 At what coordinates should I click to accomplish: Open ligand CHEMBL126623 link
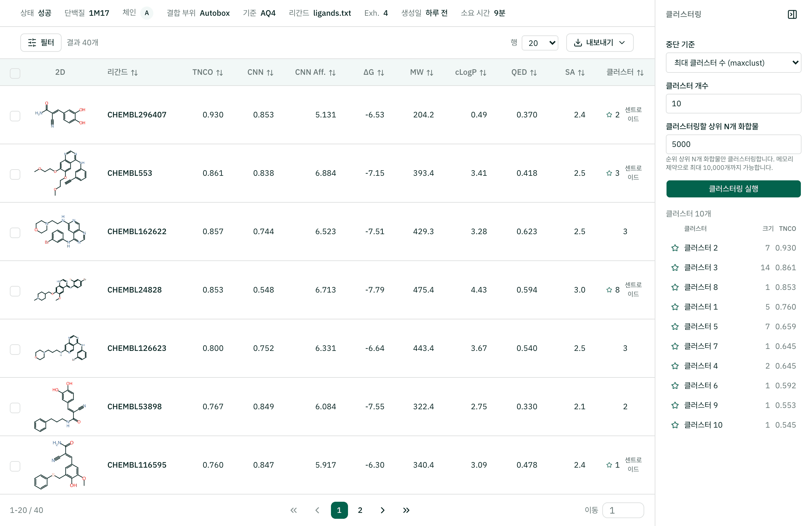click(x=137, y=348)
